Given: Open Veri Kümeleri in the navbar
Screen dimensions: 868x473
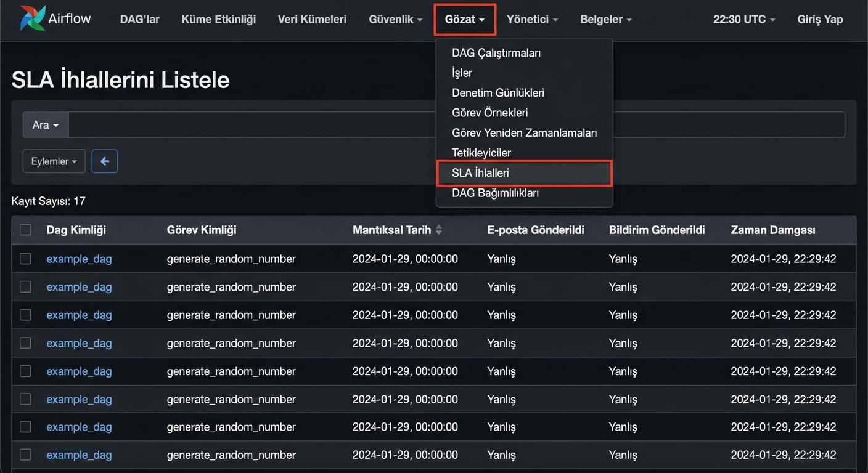Looking at the screenshot, I should (x=312, y=19).
